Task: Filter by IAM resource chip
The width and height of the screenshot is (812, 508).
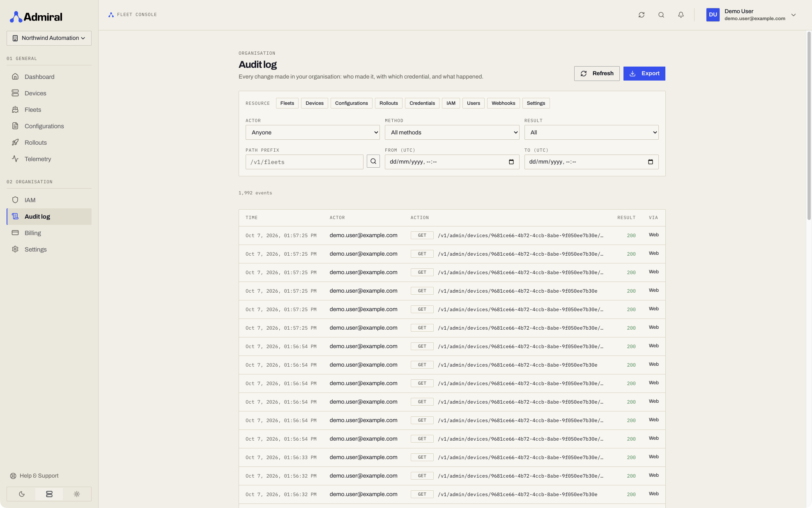Action: (451, 103)
